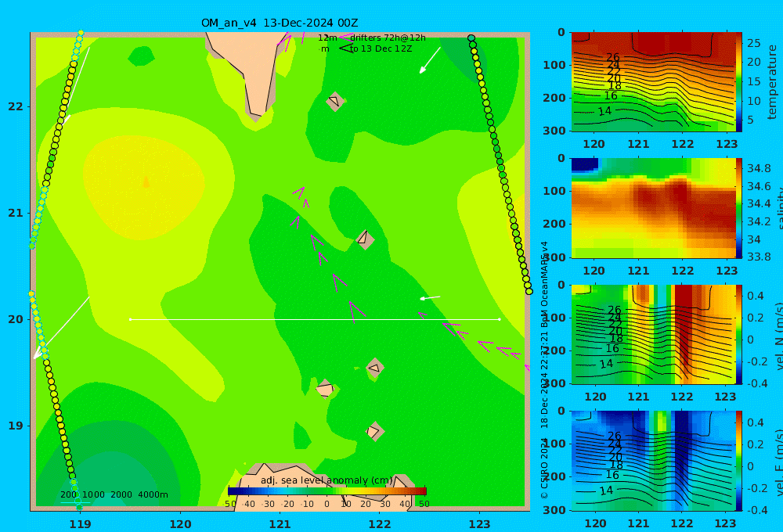Click the small island near 22°N east of Taiwan
The image size is (783, 532).
(335, 101)
